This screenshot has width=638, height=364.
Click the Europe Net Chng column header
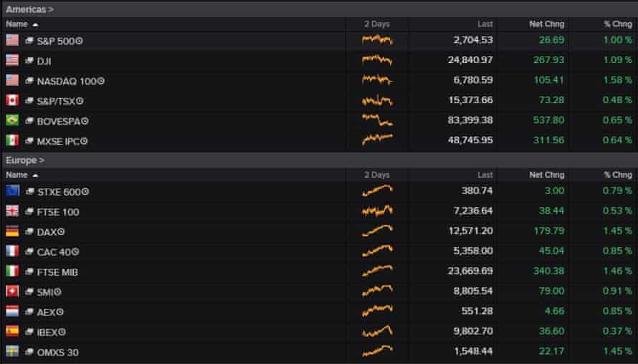tap(546, 176)
